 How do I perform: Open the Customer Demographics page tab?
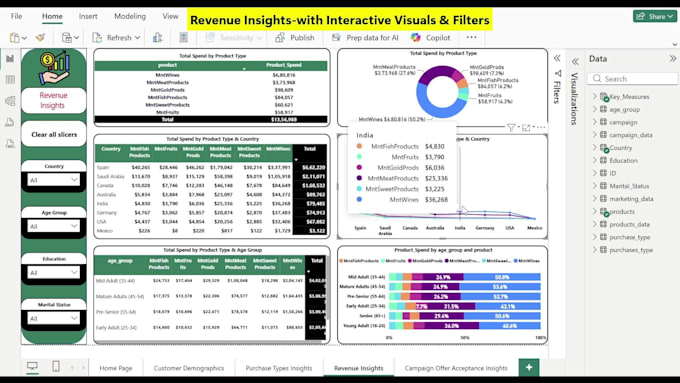tap(189, 368)
